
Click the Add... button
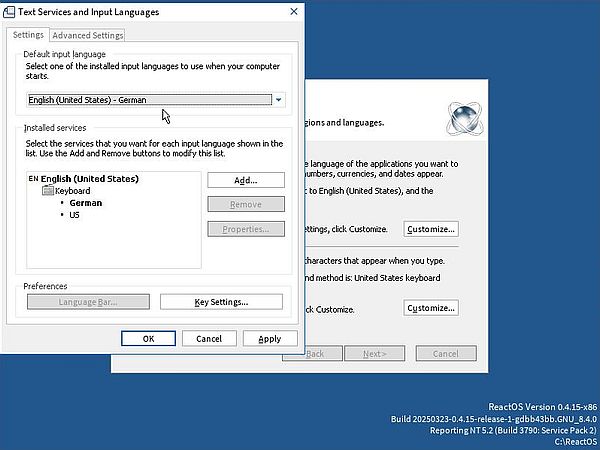pos(246,180)
